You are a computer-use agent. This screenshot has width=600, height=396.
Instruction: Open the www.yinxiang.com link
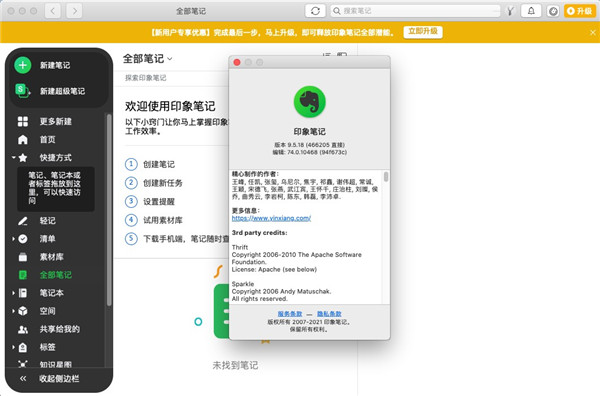271,218
